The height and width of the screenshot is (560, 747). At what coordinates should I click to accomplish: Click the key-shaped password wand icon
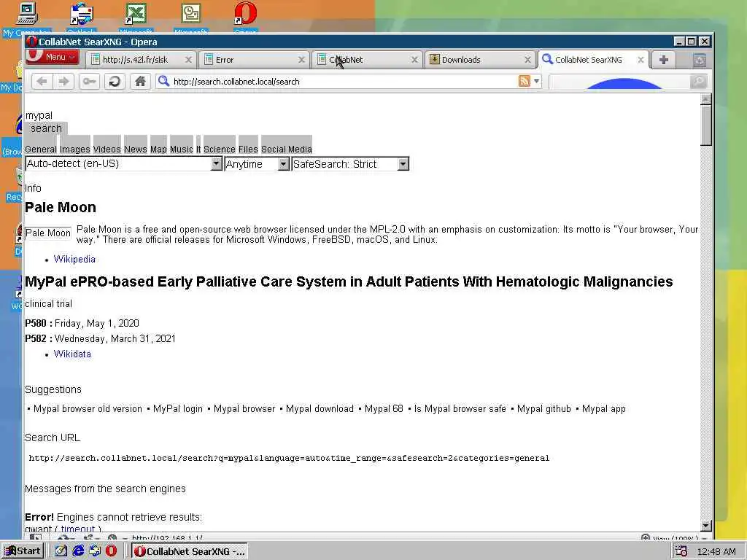click(89, 82)
